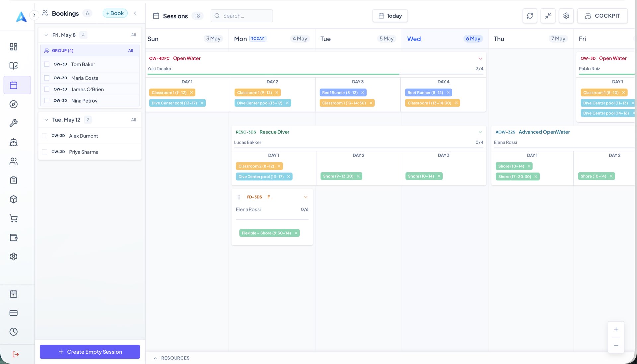Viewport: 637px width, 364px height.
Task: Click the Advanced OpenWater course title
Action: point(544,132)
